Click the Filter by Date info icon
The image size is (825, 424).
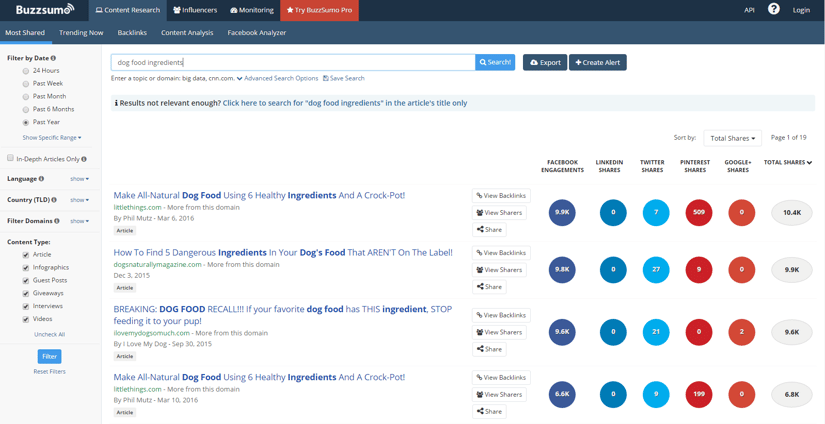(54, 58)
